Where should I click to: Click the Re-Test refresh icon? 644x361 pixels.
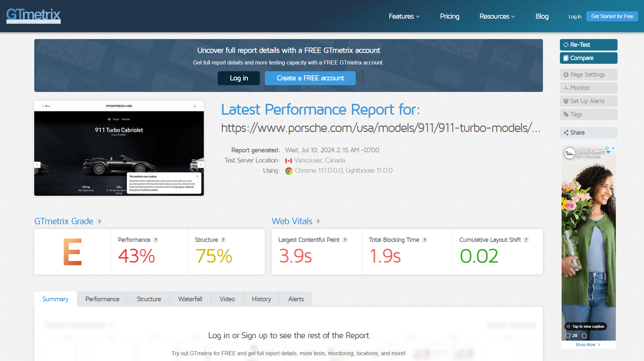(566, 45)
